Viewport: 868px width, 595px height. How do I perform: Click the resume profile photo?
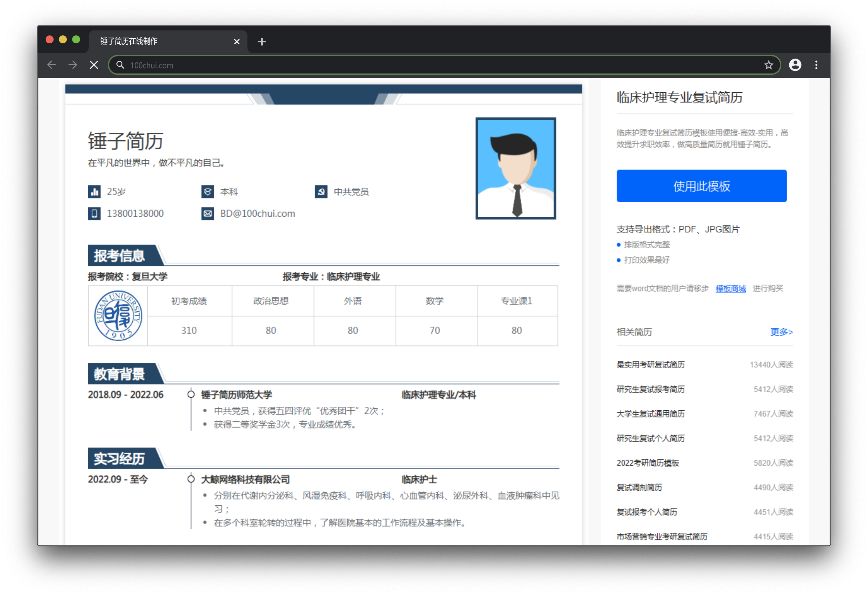(516, 168)
